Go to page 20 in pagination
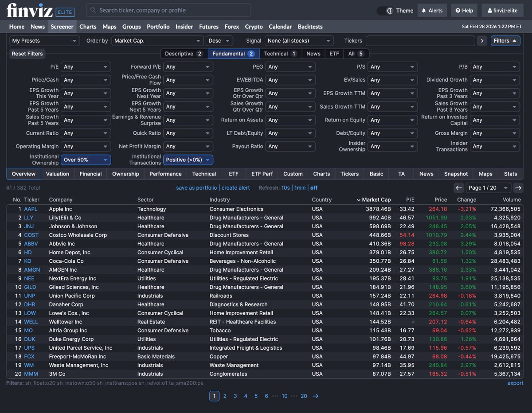532x413 pixels. point(304,396)
